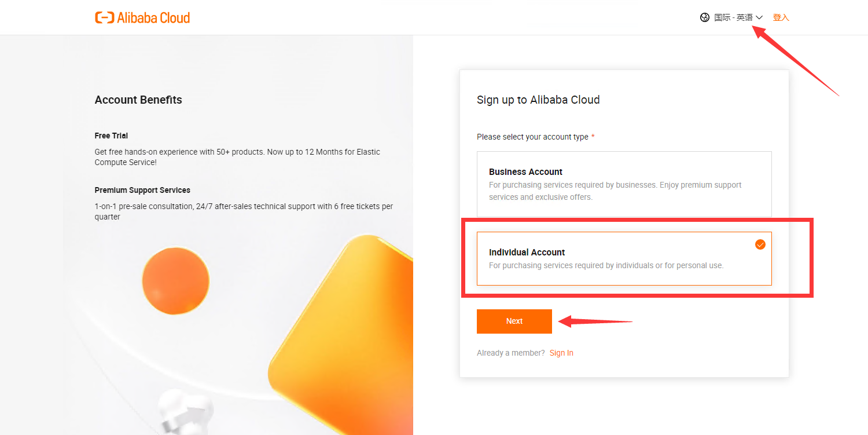This screenshot has width=868, height=435.
Task: Select the Business Account option
Action: tap(624, 184)
